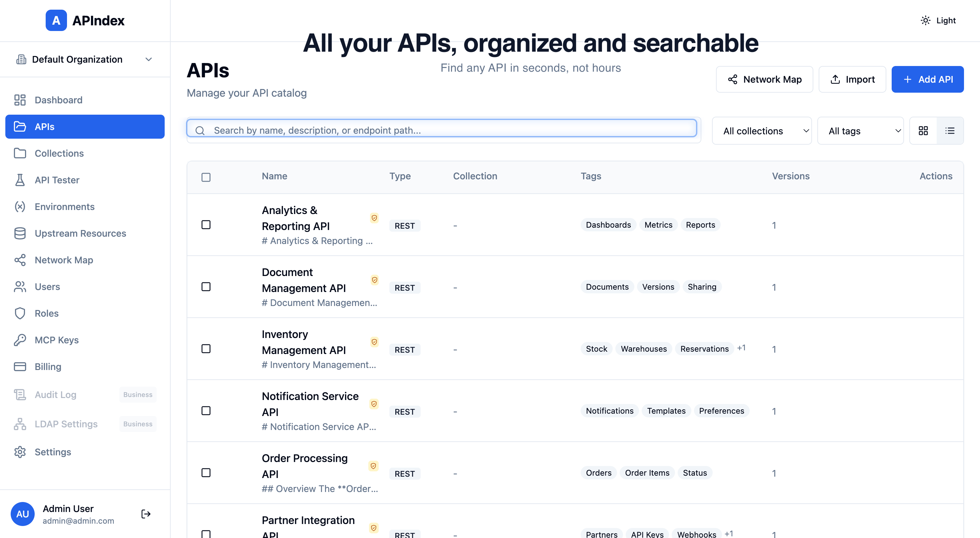Select the Order Processing API row checkbox
This screenshot has height=538, width=980.
(x=206, y=473)
